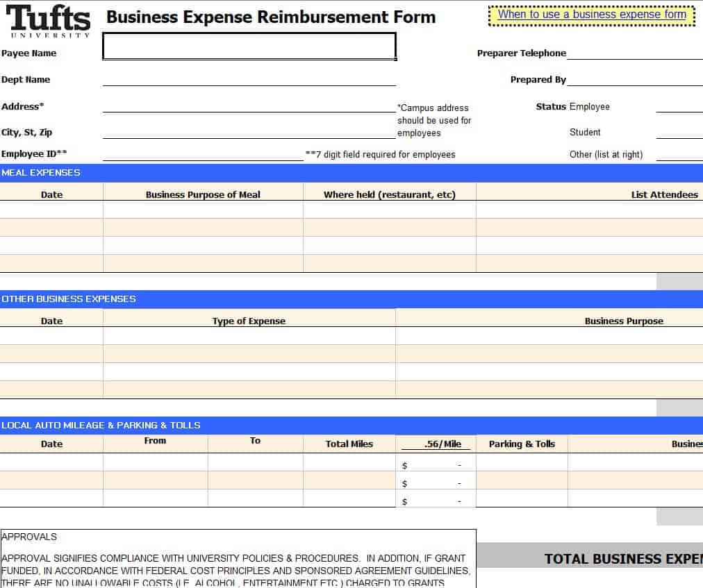Select the Payee Name input box
Screen dimensions: 703x588
tap(249, 47)
